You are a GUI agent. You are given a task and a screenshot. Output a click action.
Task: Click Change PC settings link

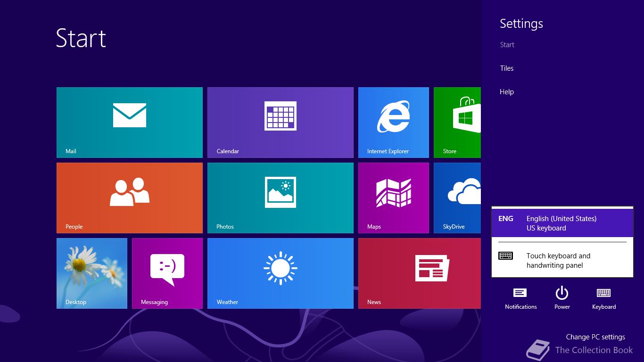coord(595,337)
